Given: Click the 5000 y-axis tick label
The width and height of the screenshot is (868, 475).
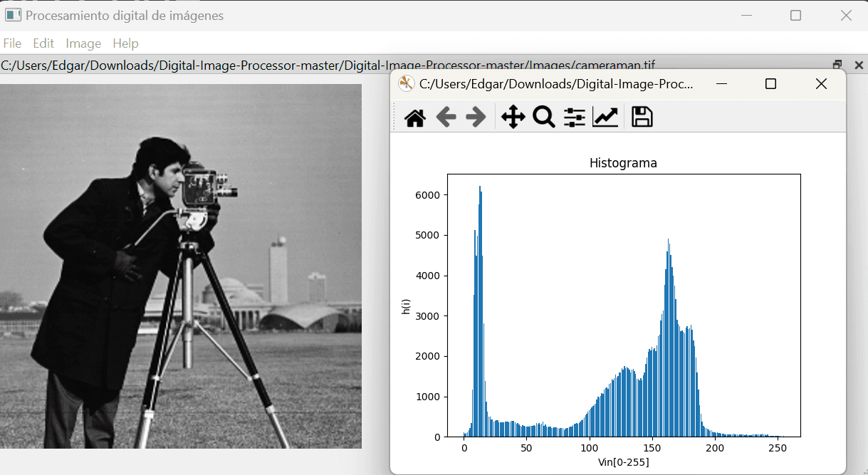Looking at the screenshot, I should (427, 235).
